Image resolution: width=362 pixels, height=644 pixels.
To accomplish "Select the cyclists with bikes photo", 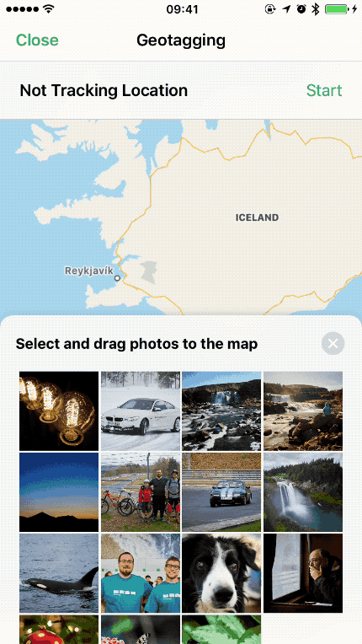I will tap(141, 492).
